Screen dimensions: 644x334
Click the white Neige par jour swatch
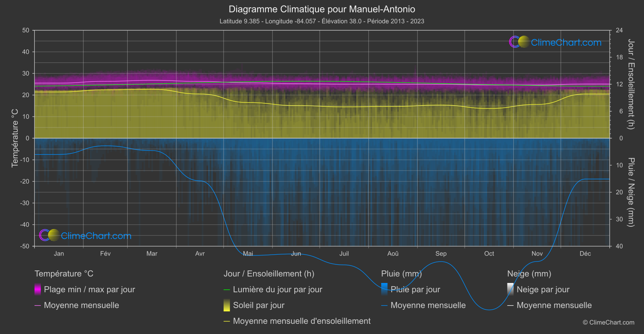coord(510,289)
